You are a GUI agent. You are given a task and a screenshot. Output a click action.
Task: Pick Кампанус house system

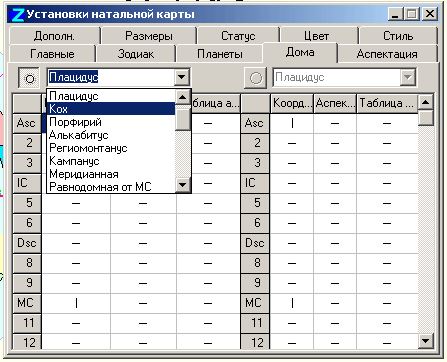111,161
